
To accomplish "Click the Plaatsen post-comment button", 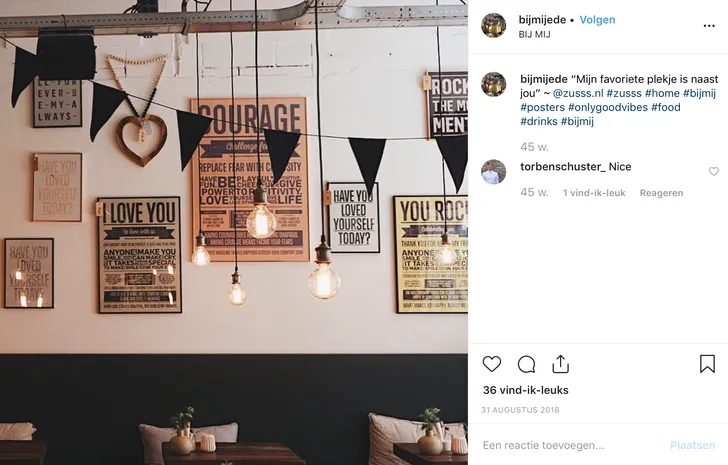I will (692, 446).
